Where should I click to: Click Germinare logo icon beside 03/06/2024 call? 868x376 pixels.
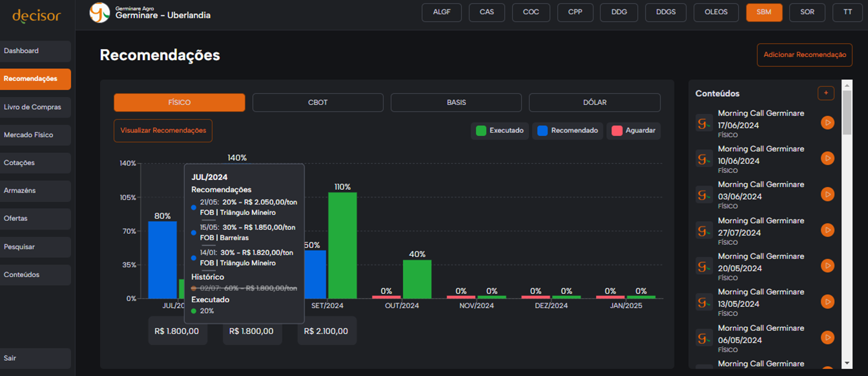pyautogui.click(x=704, y=195)
